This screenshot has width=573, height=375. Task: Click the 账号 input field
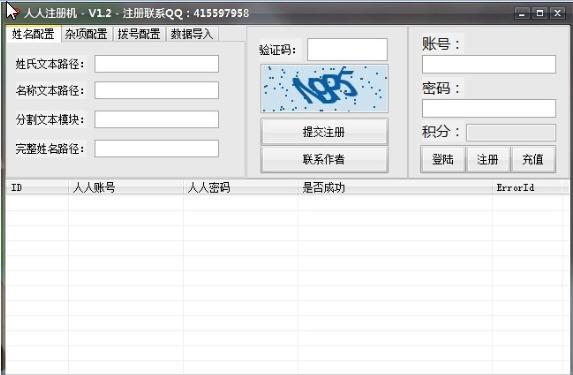point(489,64)
